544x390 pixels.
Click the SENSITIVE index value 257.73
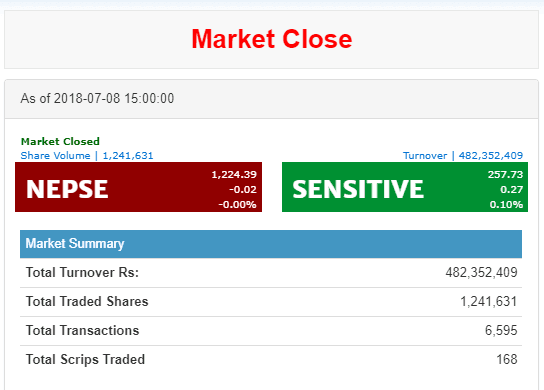click(505, 174)
